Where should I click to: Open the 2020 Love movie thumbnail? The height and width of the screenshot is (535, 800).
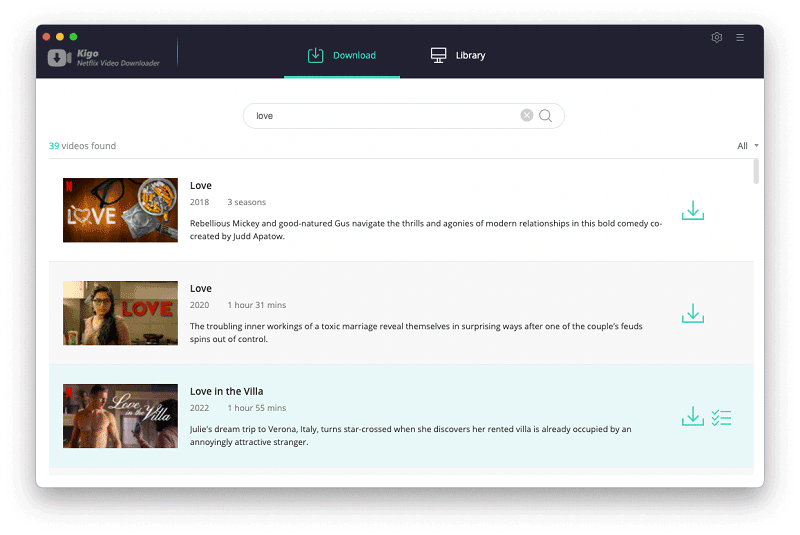120,313
